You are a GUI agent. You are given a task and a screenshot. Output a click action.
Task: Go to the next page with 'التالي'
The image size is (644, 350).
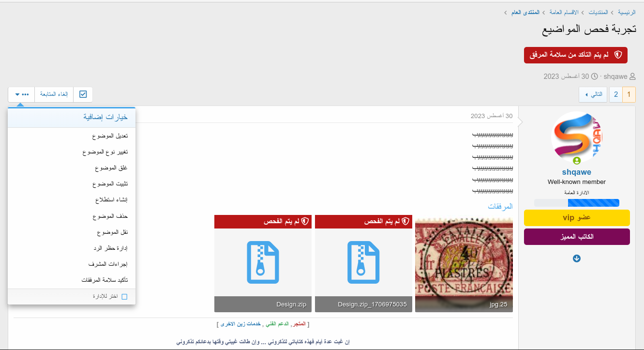593,94
